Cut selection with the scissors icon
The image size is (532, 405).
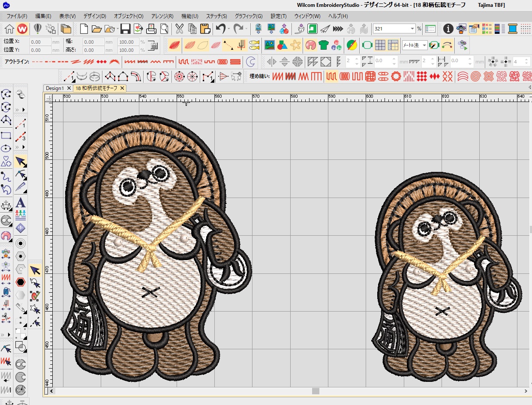pos(179,29)
